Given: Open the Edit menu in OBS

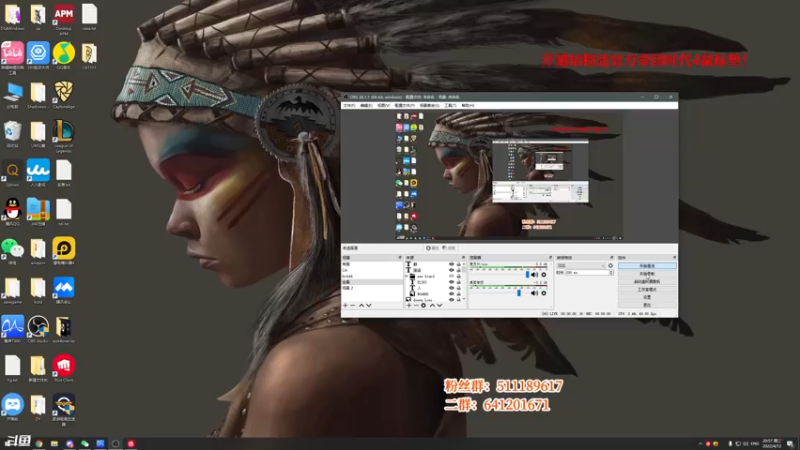Looking at the screenshot, I should [x=366, y=105].
